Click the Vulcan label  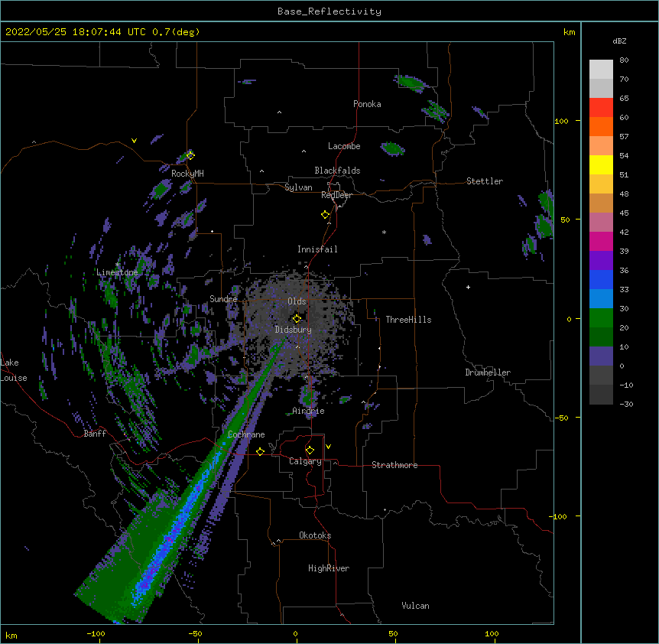415,606
